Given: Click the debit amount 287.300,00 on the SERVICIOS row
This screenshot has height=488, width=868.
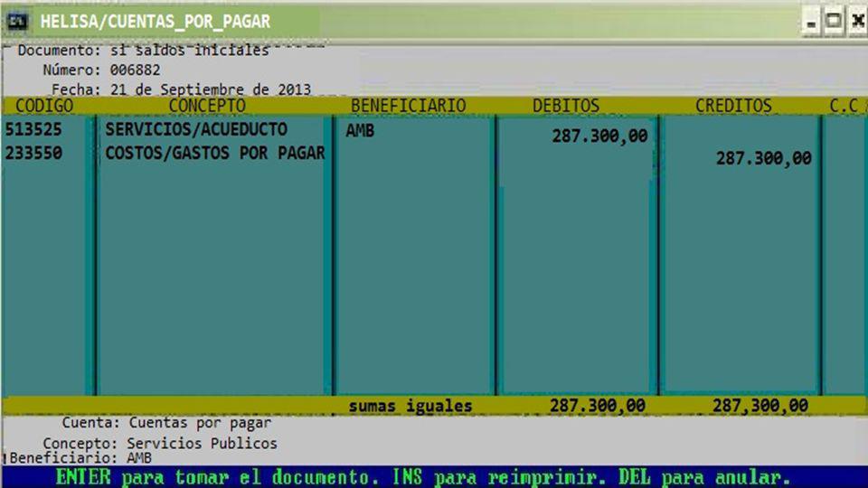Looking at the screenshot, I should (599, 136).
